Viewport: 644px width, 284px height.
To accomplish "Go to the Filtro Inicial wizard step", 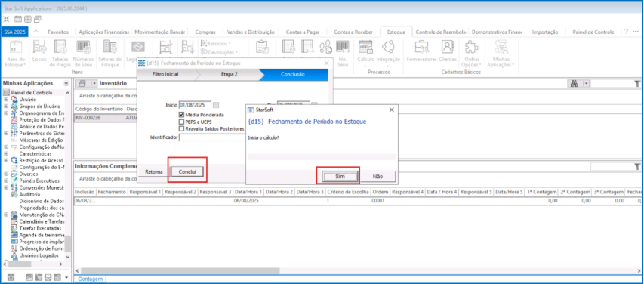I will pos(165,74).
